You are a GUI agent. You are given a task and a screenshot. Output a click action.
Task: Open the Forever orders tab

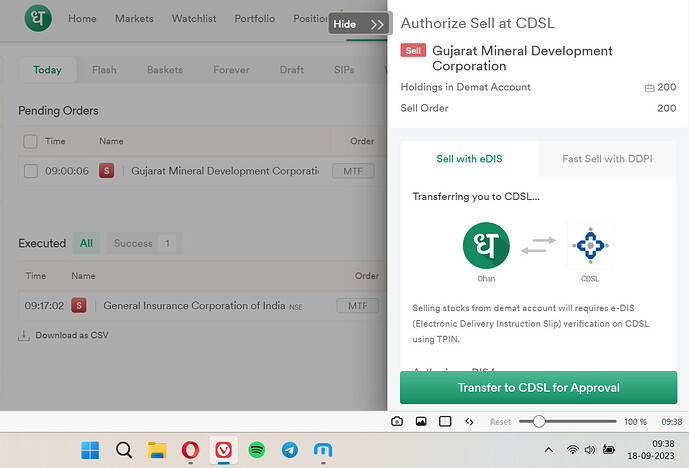click(231, 70)
